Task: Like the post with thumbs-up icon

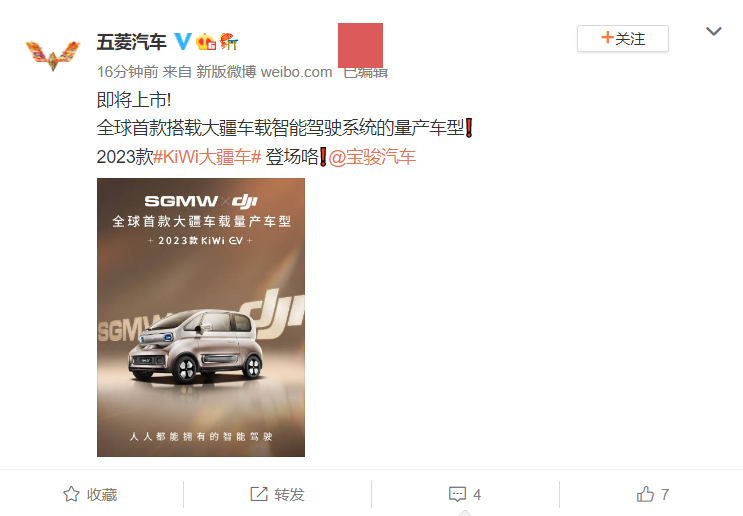Action: click(645, 494)
